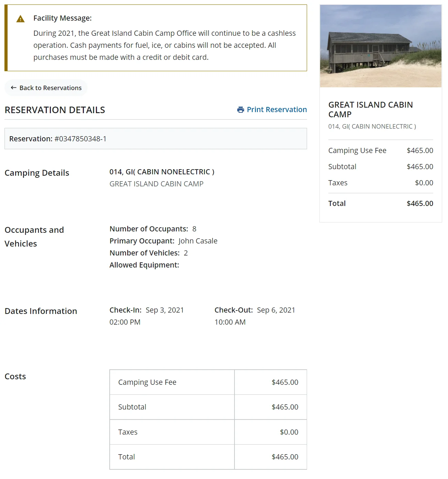This screenshot has height=479, width=448.
Task: Click the Facility Message heading
Action: point(63,18)
